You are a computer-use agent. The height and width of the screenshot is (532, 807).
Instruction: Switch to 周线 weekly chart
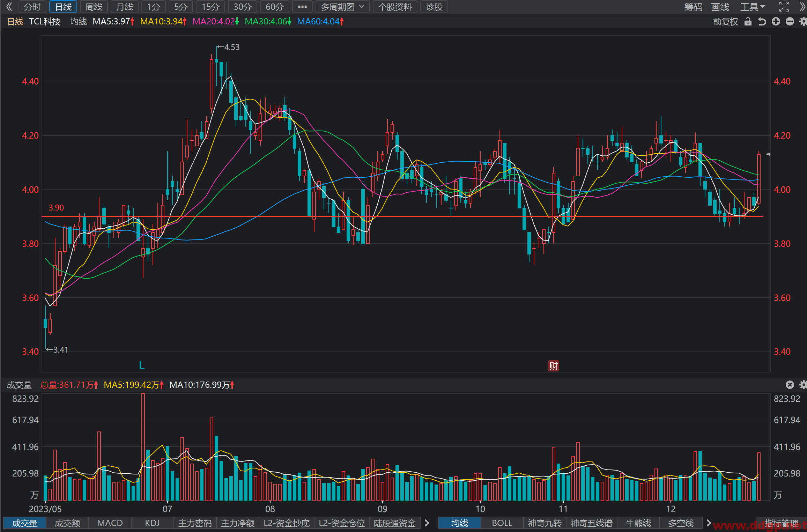click(x=94, y=7)
